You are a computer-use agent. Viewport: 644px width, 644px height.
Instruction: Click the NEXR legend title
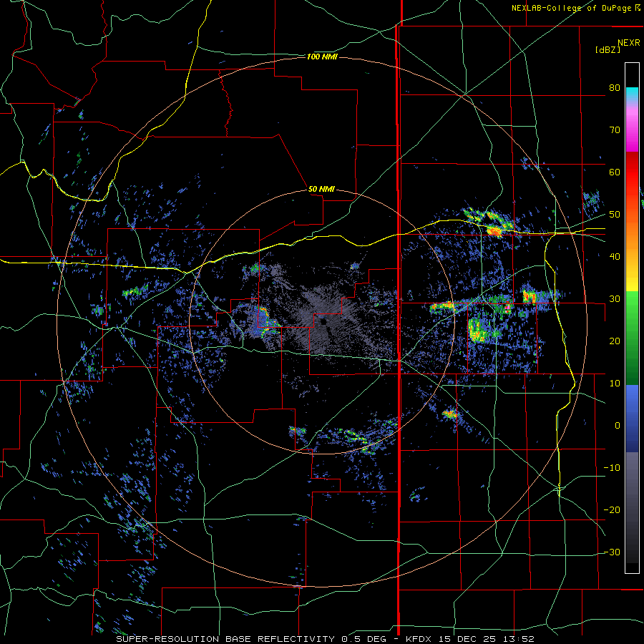629,43
